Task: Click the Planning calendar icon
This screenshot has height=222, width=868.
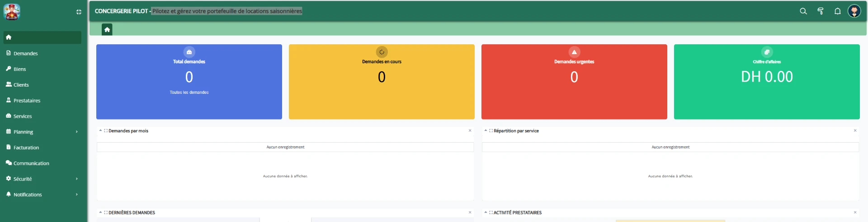Action: pos(9,131)
